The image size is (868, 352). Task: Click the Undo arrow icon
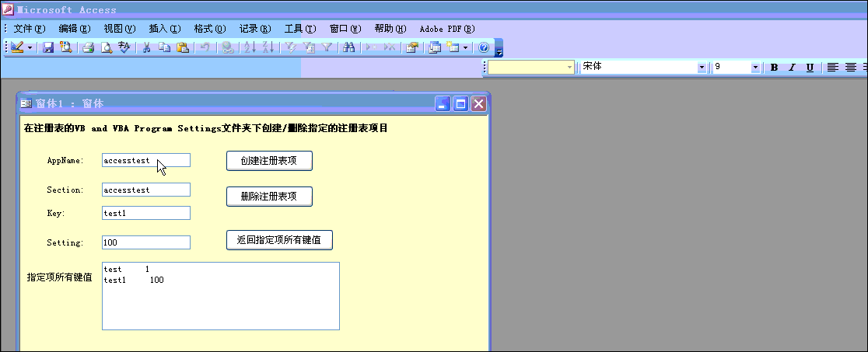pos(205,47)
